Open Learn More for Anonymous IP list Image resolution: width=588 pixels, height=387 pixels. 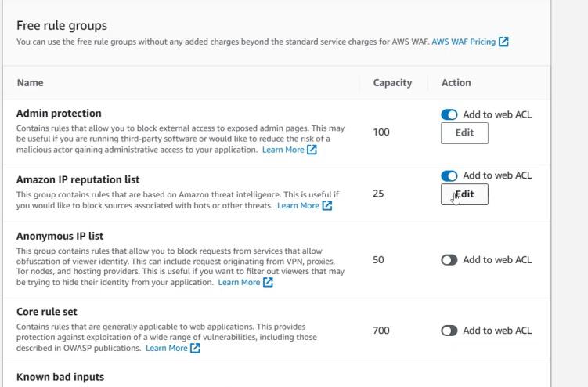[239, 282]
